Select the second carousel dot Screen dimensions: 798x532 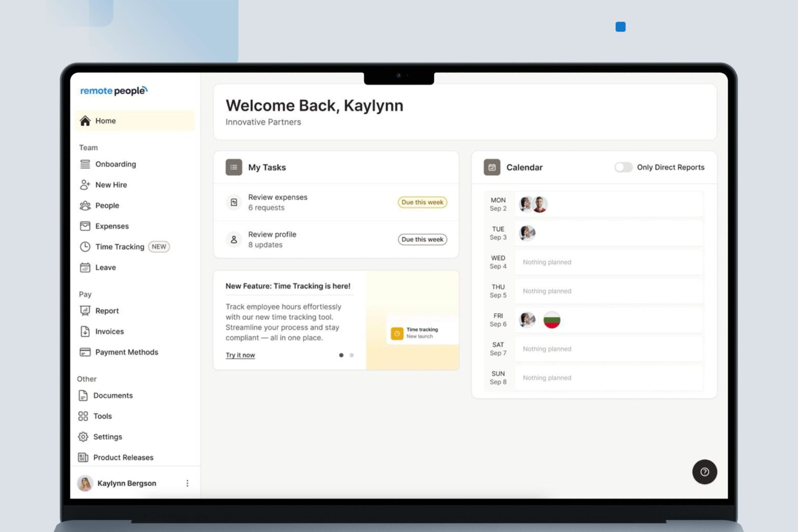(x=352, y=355)
